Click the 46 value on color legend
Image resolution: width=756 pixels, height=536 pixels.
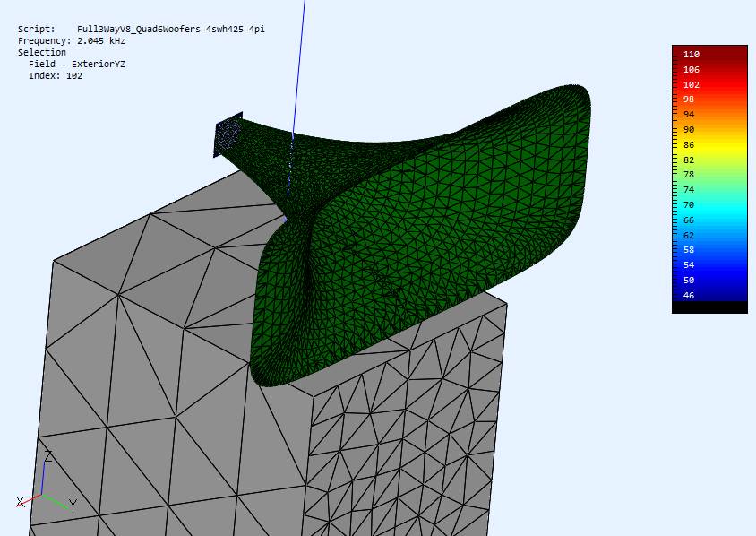(689, 295)
